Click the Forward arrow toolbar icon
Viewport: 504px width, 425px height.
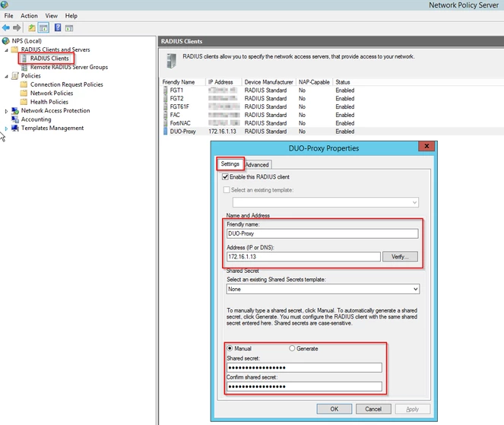[17, 28]
